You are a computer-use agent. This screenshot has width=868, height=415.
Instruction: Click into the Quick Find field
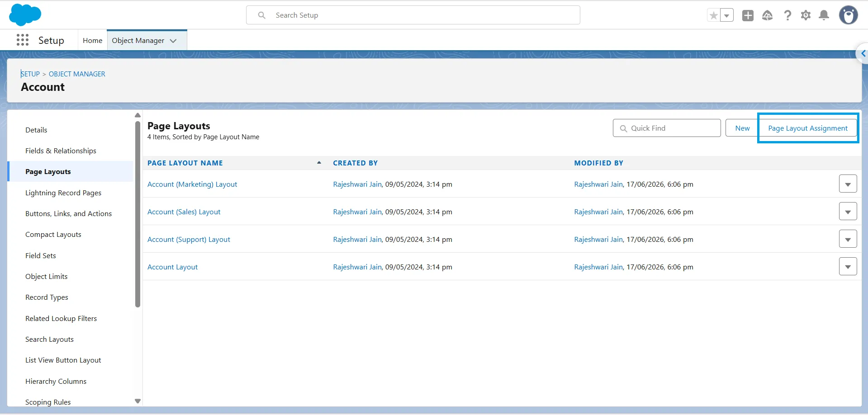[x=667, y=128]
